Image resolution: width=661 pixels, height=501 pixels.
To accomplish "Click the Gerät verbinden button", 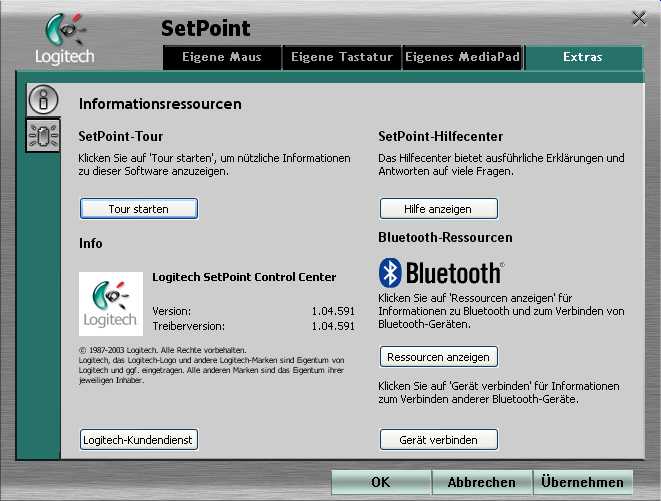I will point(438,440).
